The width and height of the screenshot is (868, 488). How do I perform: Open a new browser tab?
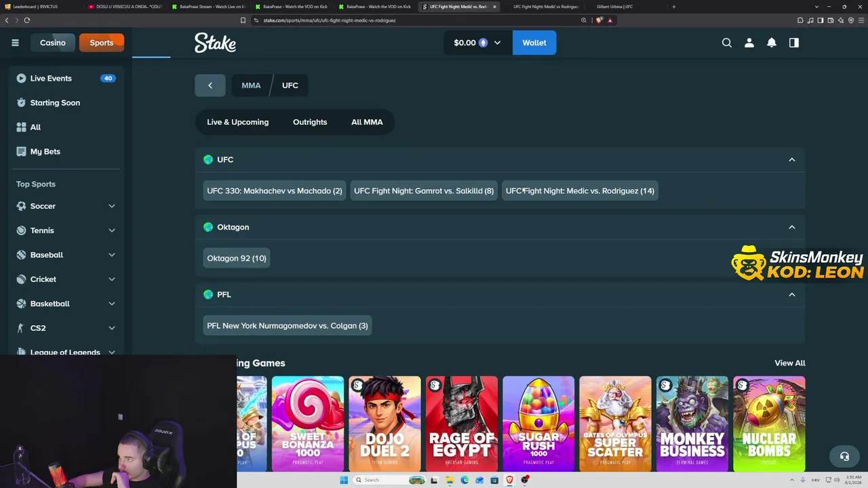[673, 7]
